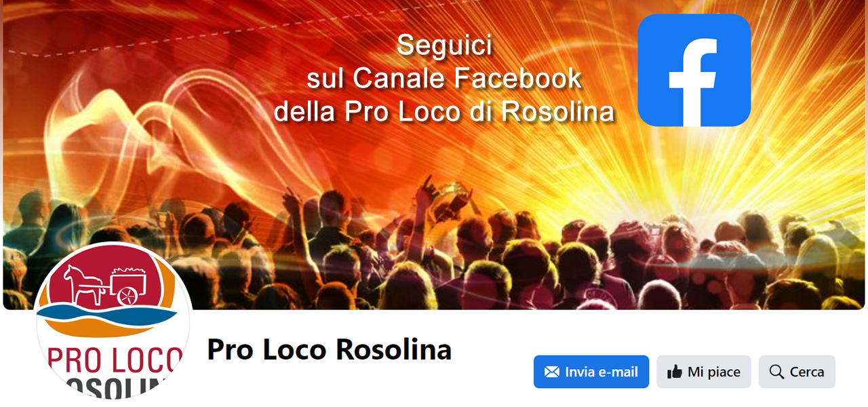Send an email via Invia e-mail button
This screenshot has height=407, width=868.
click(x=591, y=372)
